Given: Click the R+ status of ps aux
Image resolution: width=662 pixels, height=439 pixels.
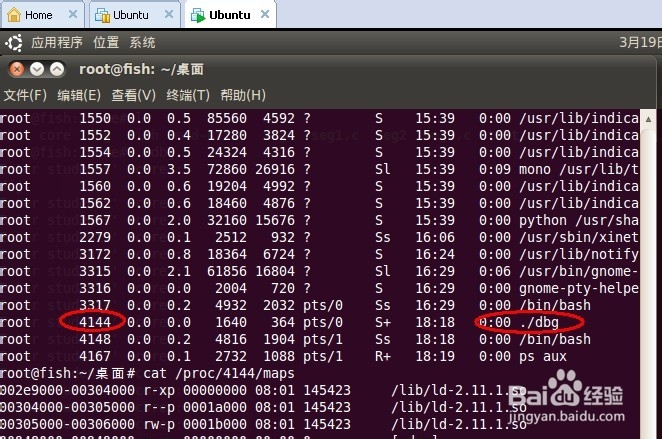Looking at the screenshot, I should pyautogui.click(x=383, y=357).
